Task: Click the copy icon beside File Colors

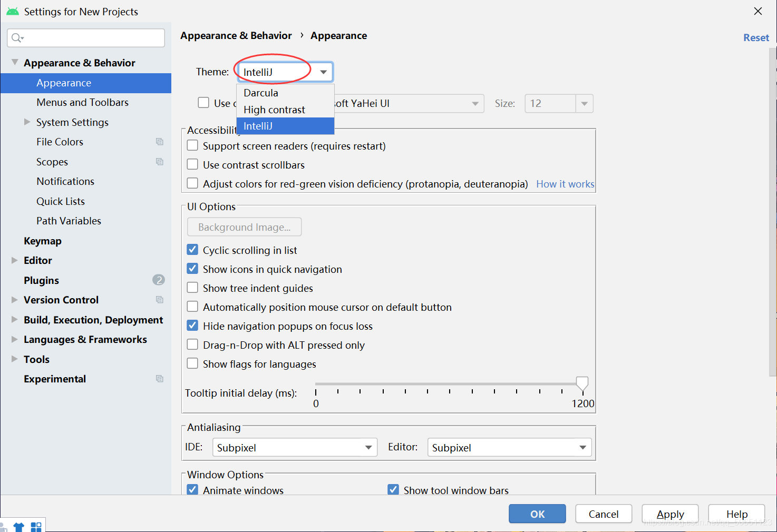Action: [x=160, y=142]
